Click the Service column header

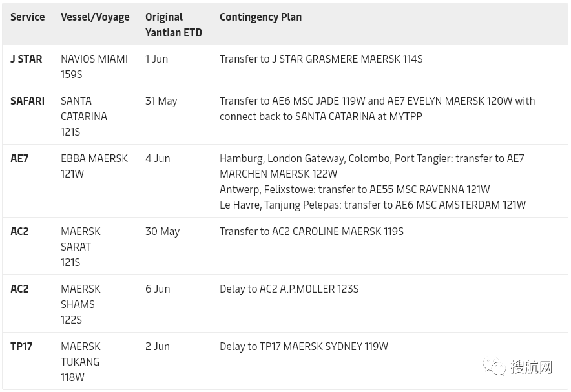tap(28, 17)
